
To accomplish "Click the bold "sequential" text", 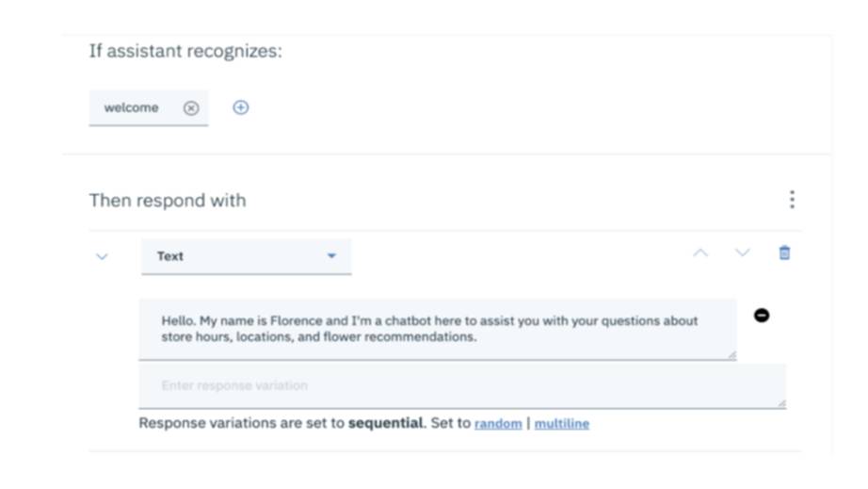I will (x=386, y=423).
